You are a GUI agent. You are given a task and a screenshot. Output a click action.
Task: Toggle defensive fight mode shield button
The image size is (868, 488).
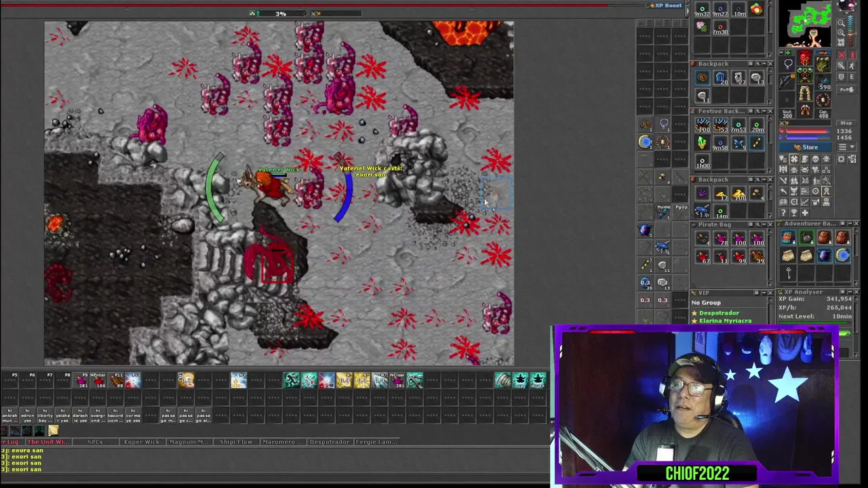pos(842,77)
